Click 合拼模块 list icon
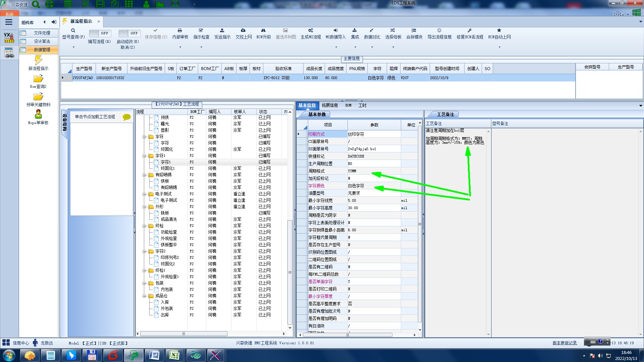The image size is (644, 362). pyautogui.click(x=414, y=31)
